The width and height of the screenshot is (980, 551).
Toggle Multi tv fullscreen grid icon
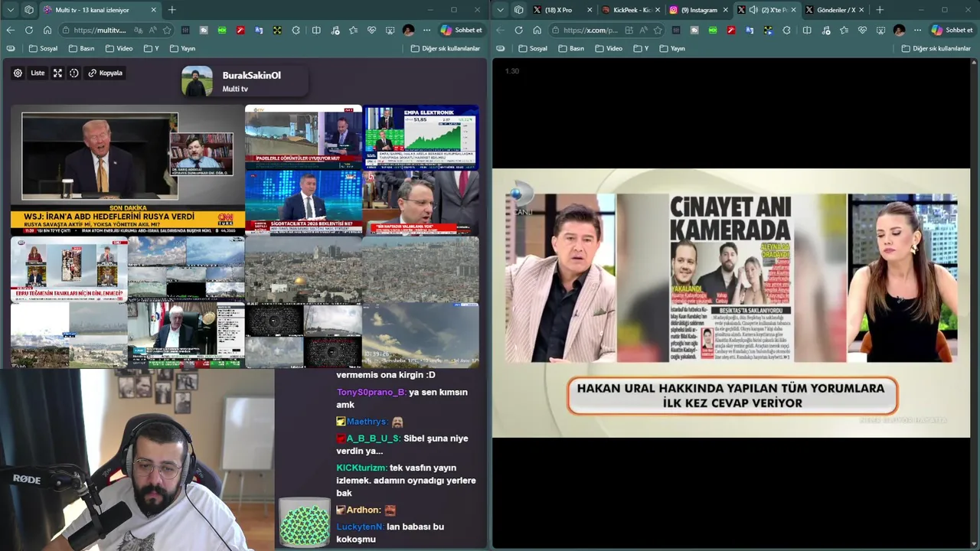[57, 73]
